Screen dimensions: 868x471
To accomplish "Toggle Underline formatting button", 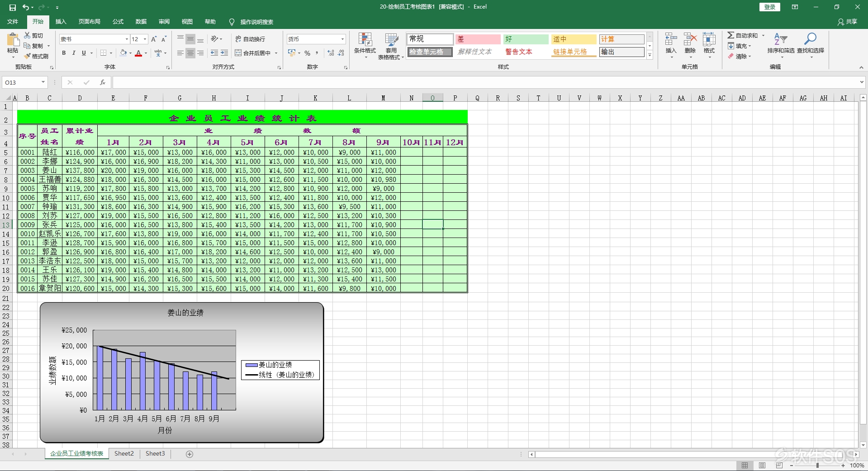I will pos(84,53).
